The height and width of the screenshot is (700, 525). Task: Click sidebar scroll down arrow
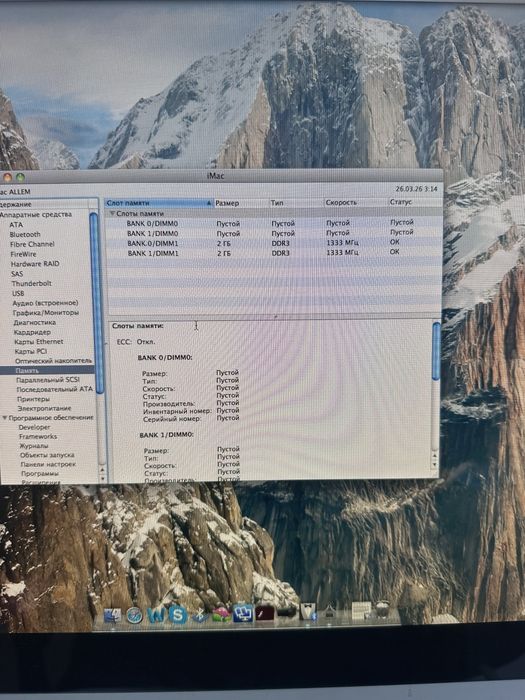click(102, 478)
